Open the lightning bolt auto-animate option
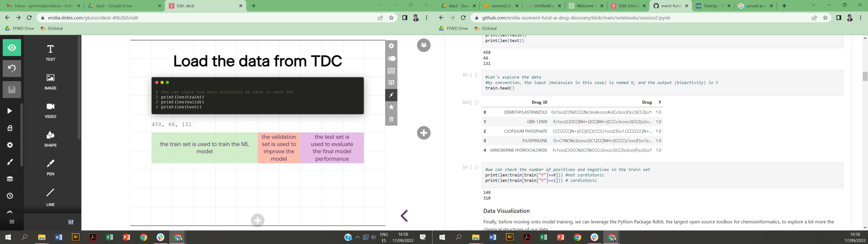Image resolution: width=868 pixels, height=244 pixels. click(x=391, y=95)
